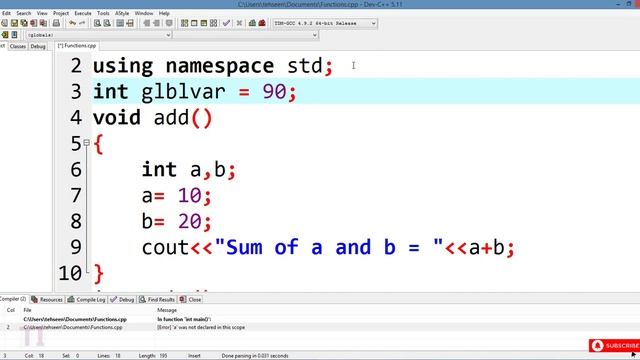Click the Compile icon in toolbar

click(x=184, y=23)
